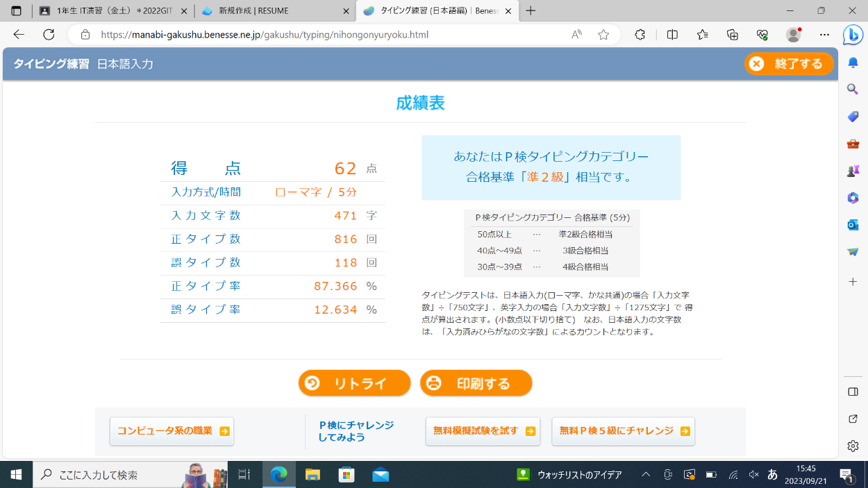
Task: Open the コンピュータ系の職業 link
Action: [x=172, y=431]
